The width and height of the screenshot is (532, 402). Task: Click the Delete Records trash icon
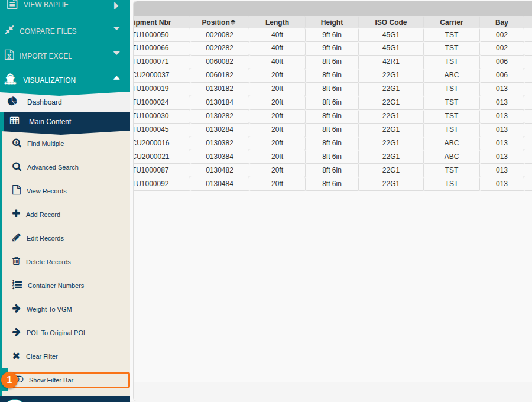click(x=16, y=261)
